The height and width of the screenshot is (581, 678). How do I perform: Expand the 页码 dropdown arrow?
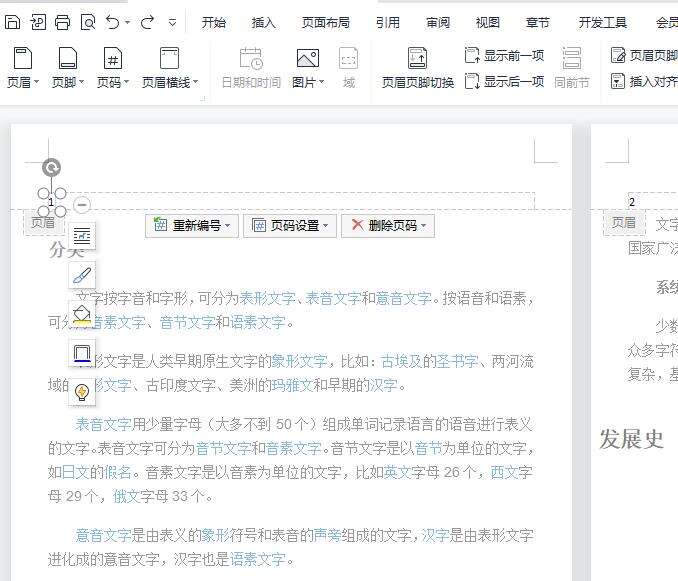126,81
